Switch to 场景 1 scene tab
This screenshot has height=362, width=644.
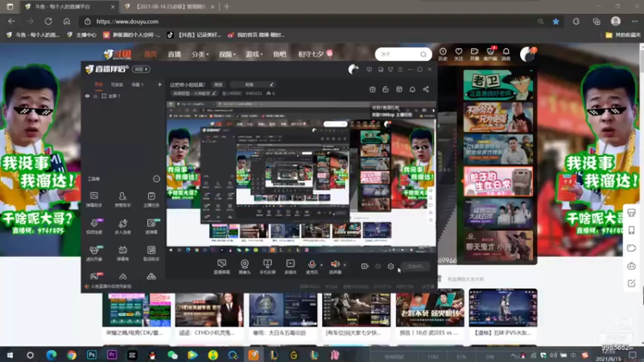(x=137, y=84)
